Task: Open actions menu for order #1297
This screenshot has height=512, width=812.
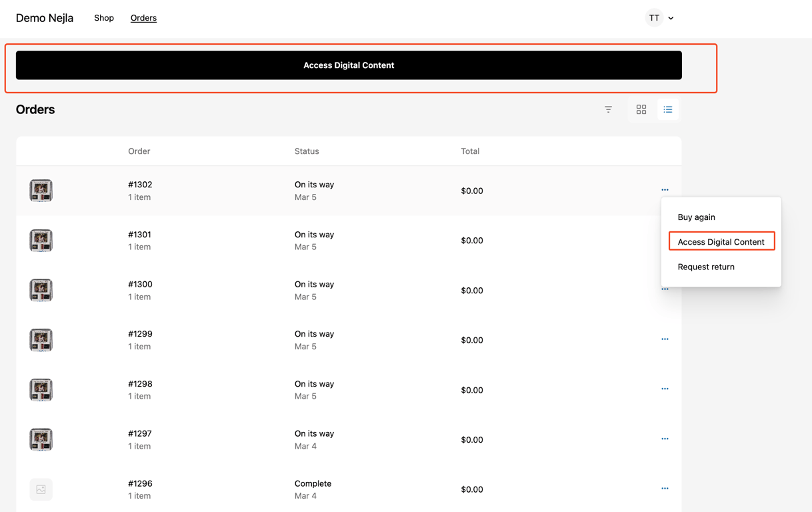Action: [x=665, y=439]
